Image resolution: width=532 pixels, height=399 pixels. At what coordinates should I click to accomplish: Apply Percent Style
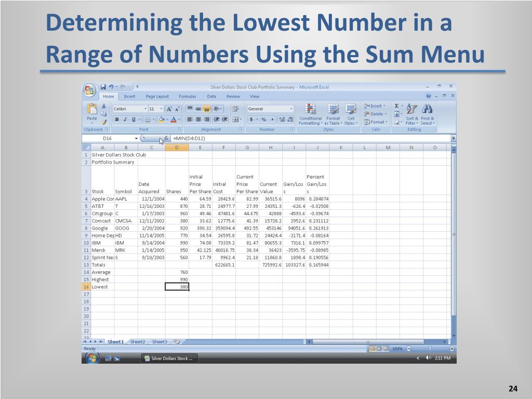263,119
